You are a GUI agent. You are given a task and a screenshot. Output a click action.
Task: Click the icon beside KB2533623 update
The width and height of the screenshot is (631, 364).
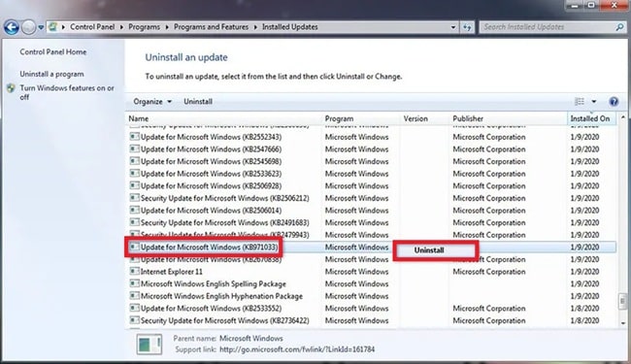point(134,174)
